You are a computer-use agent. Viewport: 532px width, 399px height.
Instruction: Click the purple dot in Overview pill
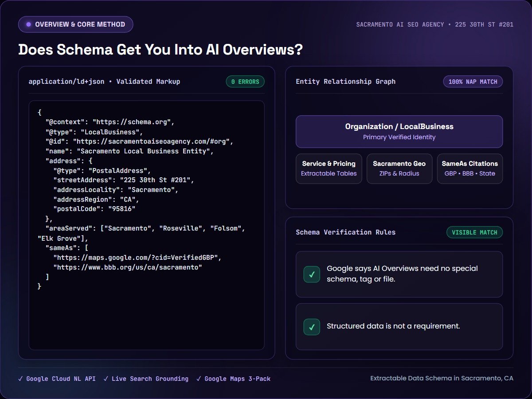[x=29, y=24]
